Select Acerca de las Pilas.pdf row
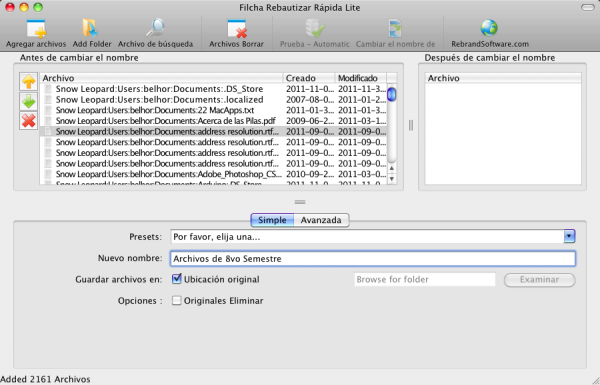 [213, 121]
